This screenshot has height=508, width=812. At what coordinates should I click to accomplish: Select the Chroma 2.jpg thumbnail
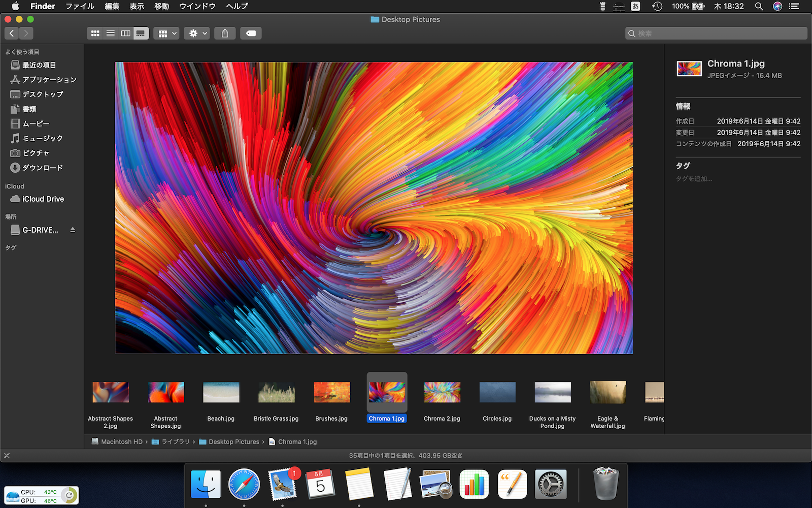tap(442, 393)
